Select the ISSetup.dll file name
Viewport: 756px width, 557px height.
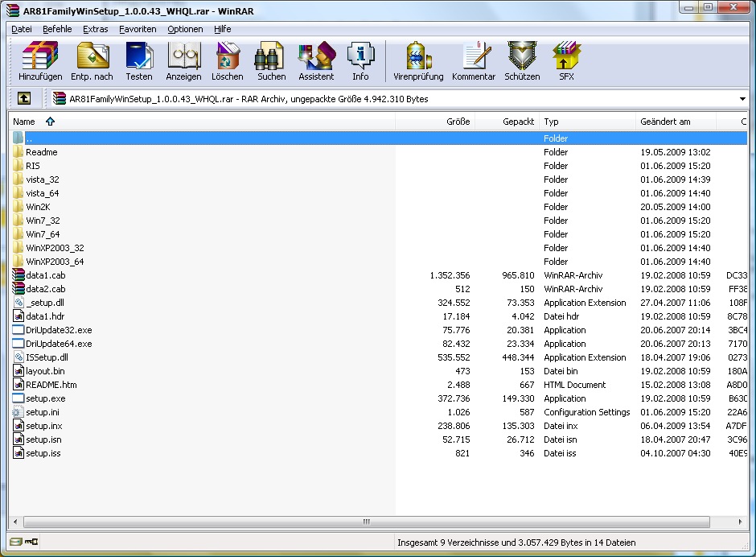pos(47,357)
